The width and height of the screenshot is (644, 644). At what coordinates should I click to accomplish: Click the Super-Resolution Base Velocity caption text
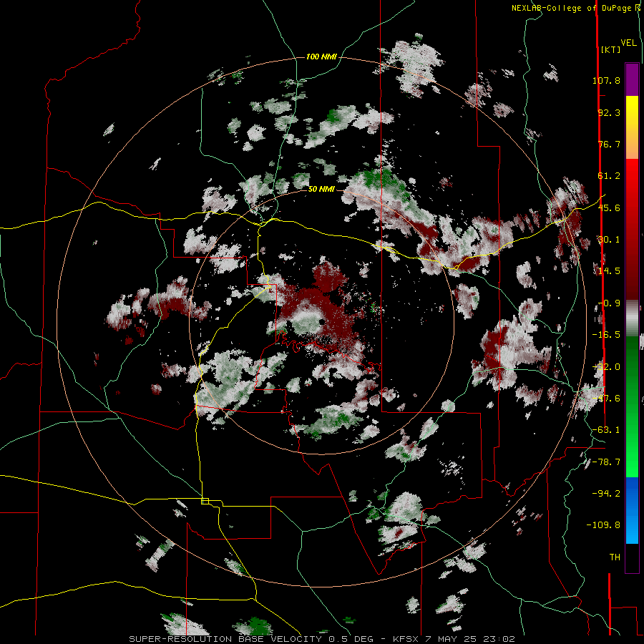click(321, 639)
